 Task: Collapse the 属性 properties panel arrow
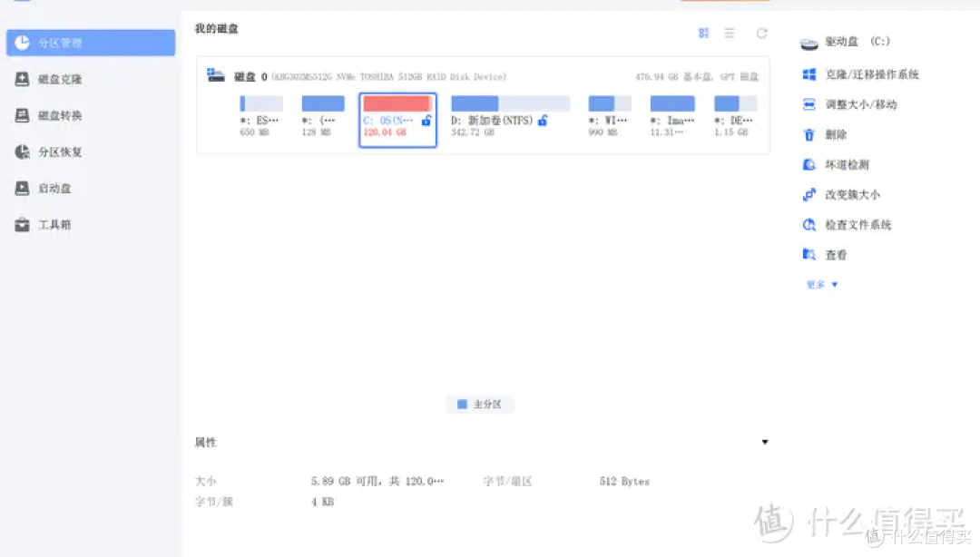pos(765,443)
